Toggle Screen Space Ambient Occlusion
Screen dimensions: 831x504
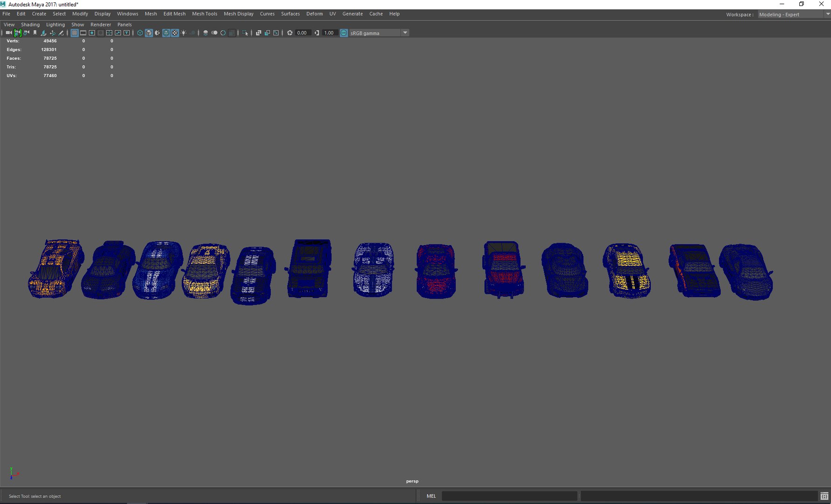[x=205, y=33]
